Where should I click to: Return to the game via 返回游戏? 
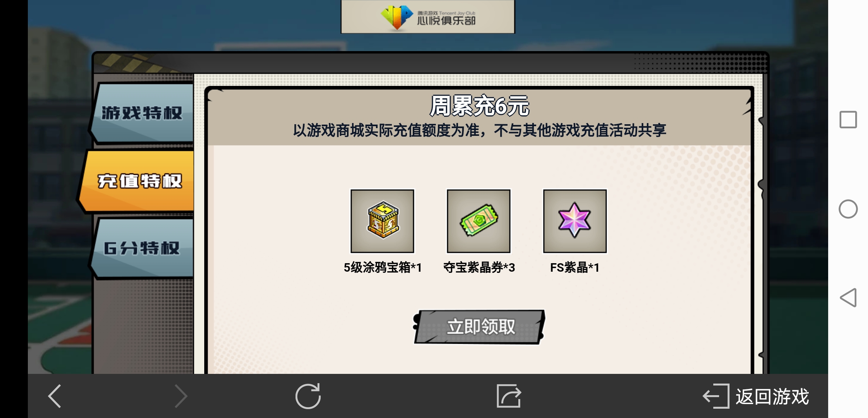[x=756, y=396]
